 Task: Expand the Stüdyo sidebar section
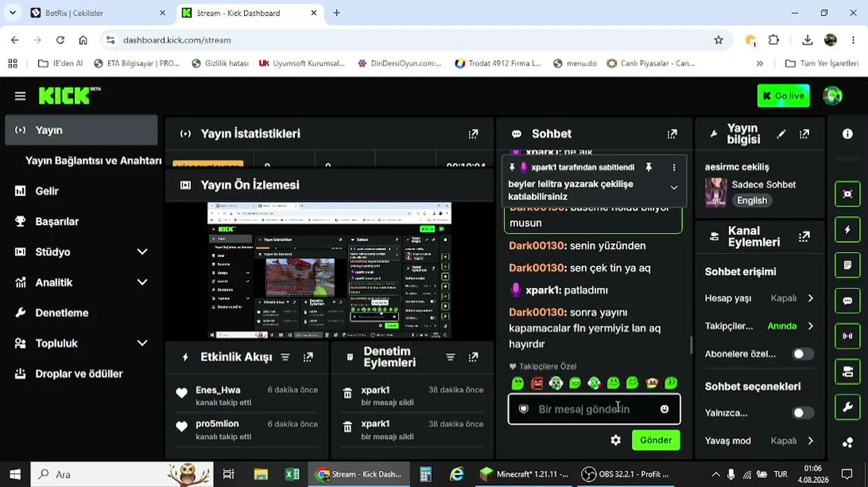point(142,252)
